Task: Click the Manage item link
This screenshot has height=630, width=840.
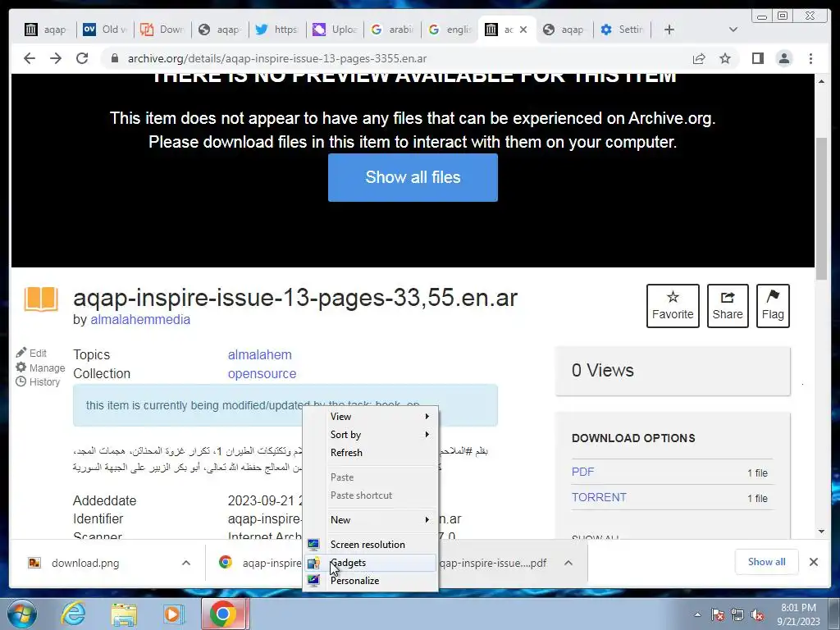Action: (40, 367)
